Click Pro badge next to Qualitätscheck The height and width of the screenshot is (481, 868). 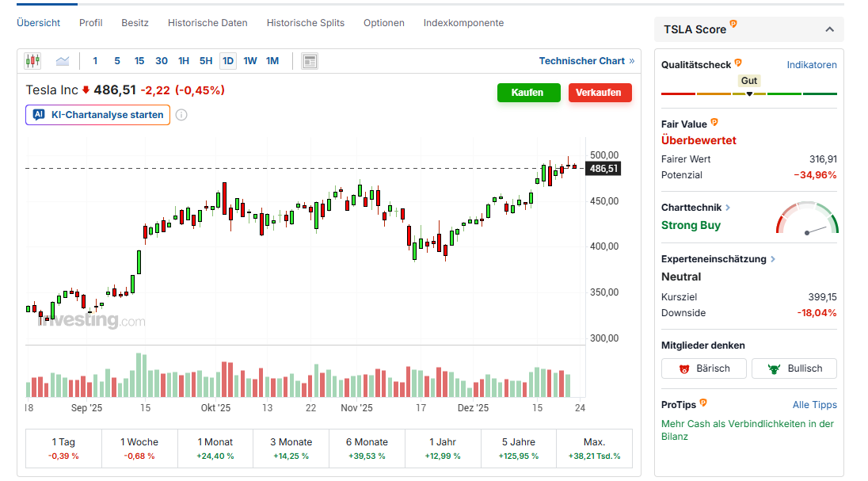tap(738, 63)
